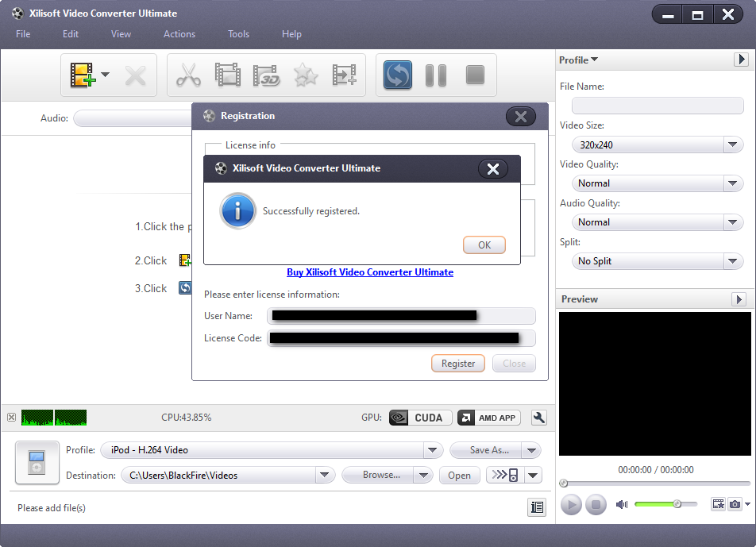
Task: Open the Video Size 320x240 dropdown
Action: (x=658, y=144)
